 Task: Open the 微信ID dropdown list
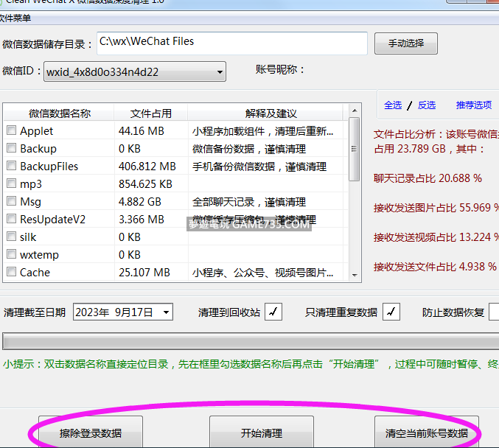click(220, 72)
